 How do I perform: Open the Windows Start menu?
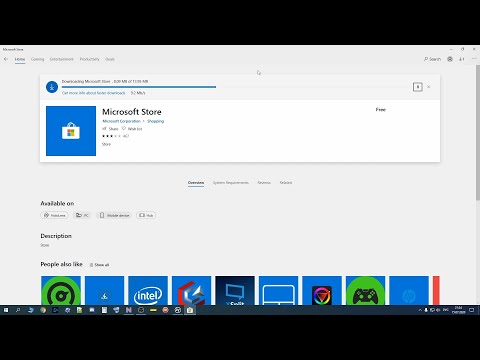click(6, 310)
